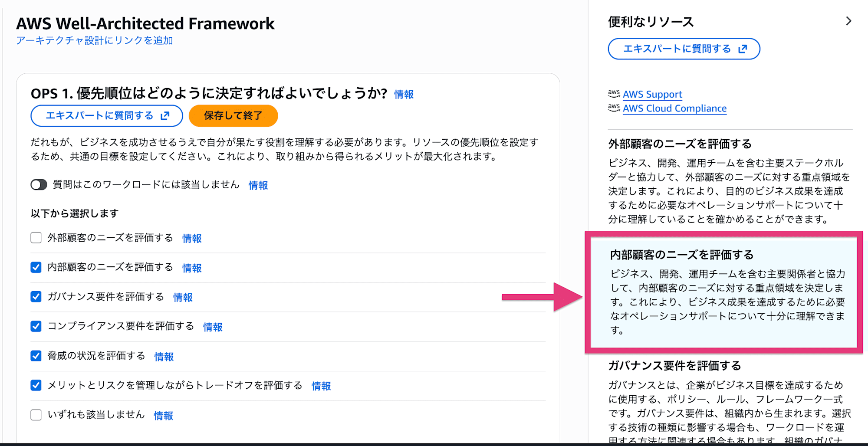Screen dimensions: 868x446
Task: Click external link icon in sidebar エキスパートに質問する
Action: (743, 49)
